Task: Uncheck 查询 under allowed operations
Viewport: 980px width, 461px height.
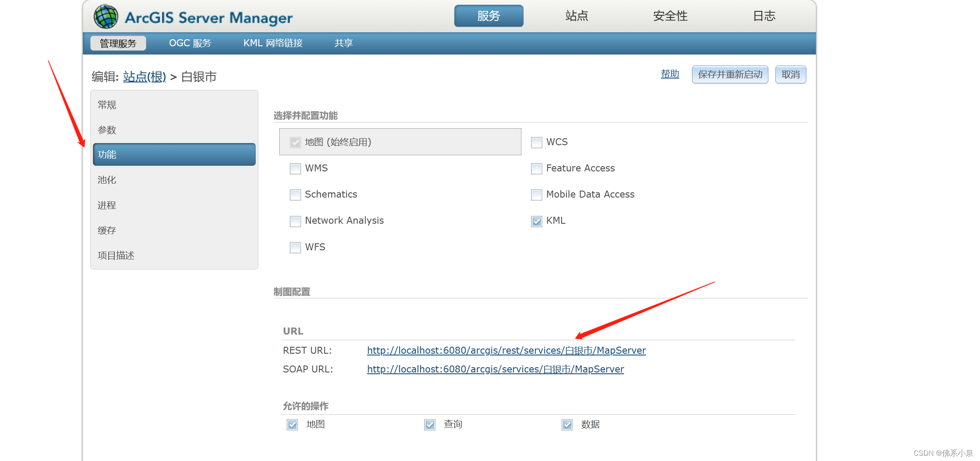Action: pyautogui.click(x=429, y=424)
